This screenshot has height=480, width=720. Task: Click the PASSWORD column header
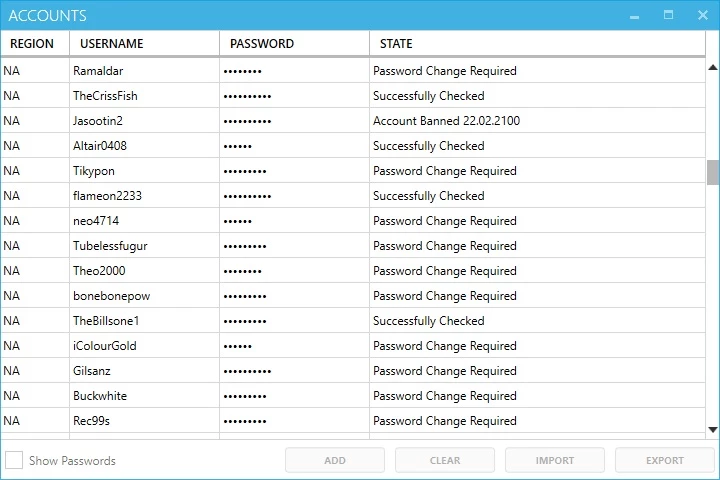pyautogui.click(x=294, y=44)
